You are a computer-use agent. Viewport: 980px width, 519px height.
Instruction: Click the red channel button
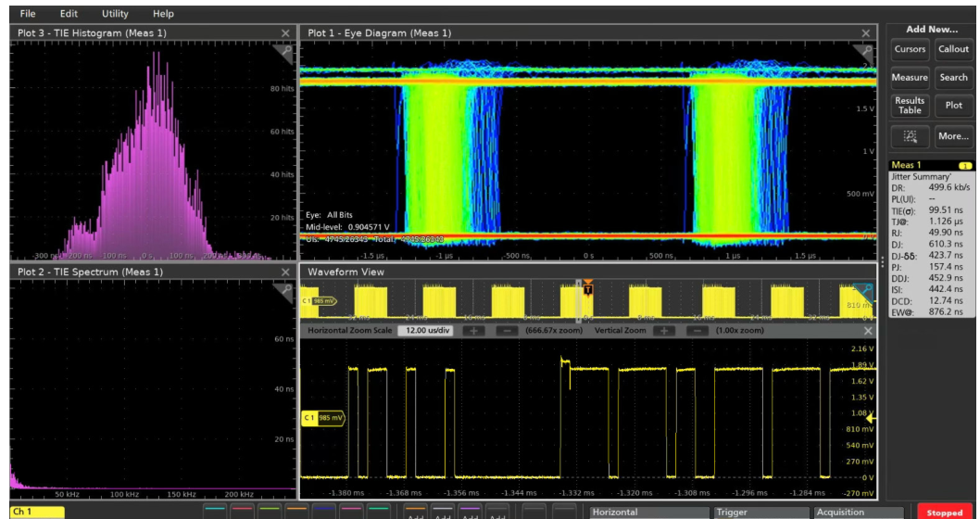pos(243,511)
